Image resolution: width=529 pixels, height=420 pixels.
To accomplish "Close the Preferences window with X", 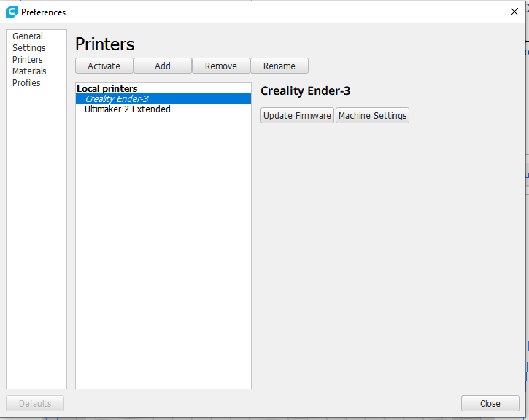I will pos(514,12).
